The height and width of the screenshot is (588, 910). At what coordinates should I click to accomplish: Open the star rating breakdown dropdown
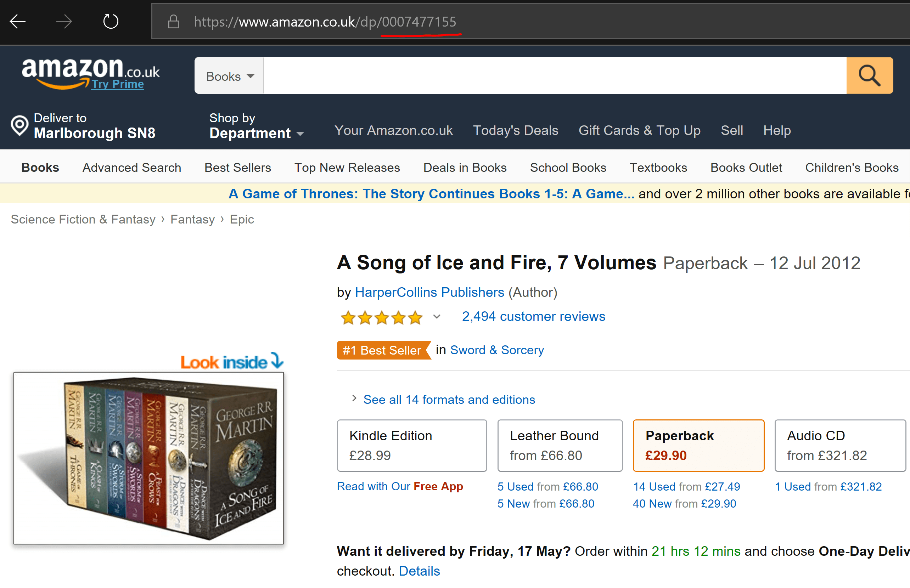point(437,317)
